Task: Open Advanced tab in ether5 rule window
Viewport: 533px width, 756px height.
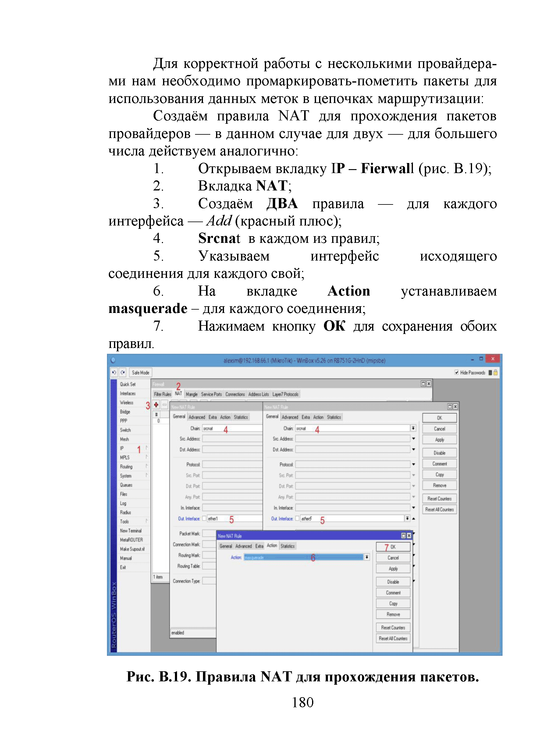Action: pyautogui.click(x=290, y=417)
